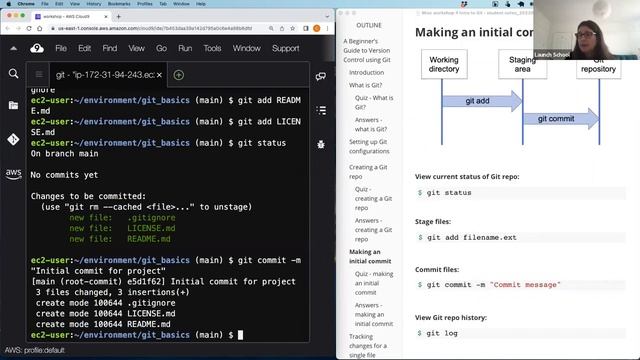
Task: Open Quiz - What is Git? outline item
Action: pos(374,102)
